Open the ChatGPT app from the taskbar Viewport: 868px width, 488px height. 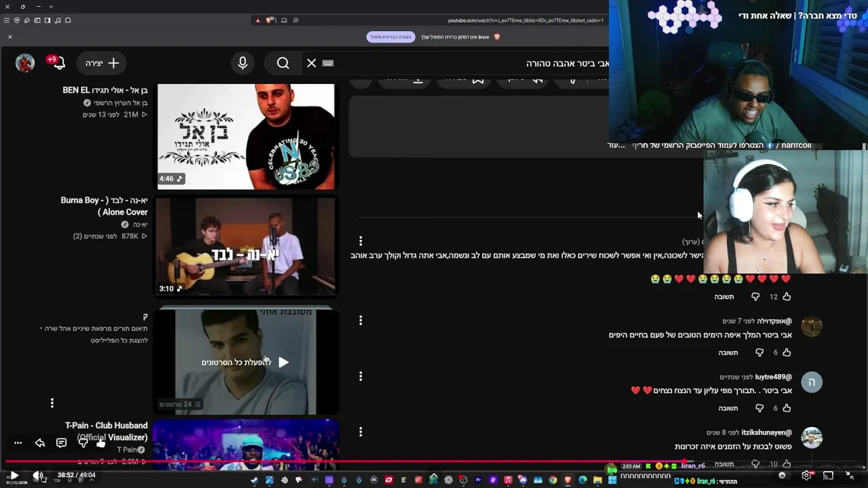coord(448,480)
